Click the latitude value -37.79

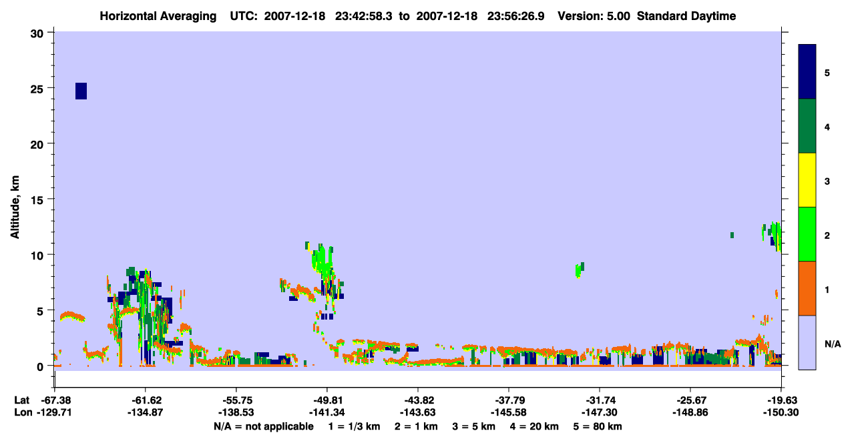509,400
